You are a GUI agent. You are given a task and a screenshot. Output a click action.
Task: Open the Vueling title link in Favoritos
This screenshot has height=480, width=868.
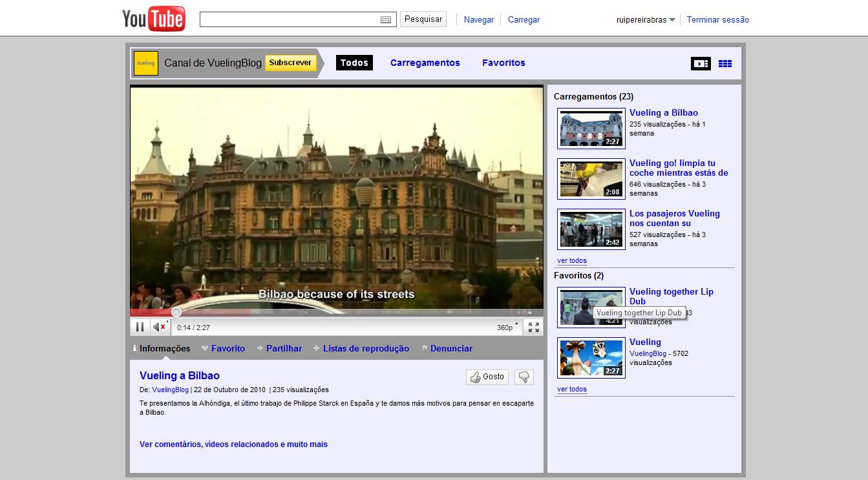(x=645, y=342)
